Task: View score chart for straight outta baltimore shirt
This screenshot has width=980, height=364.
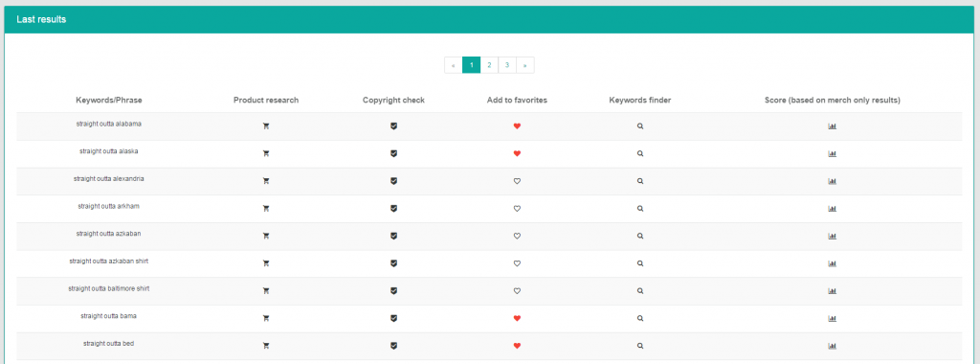Action: [x=832, y=291]
